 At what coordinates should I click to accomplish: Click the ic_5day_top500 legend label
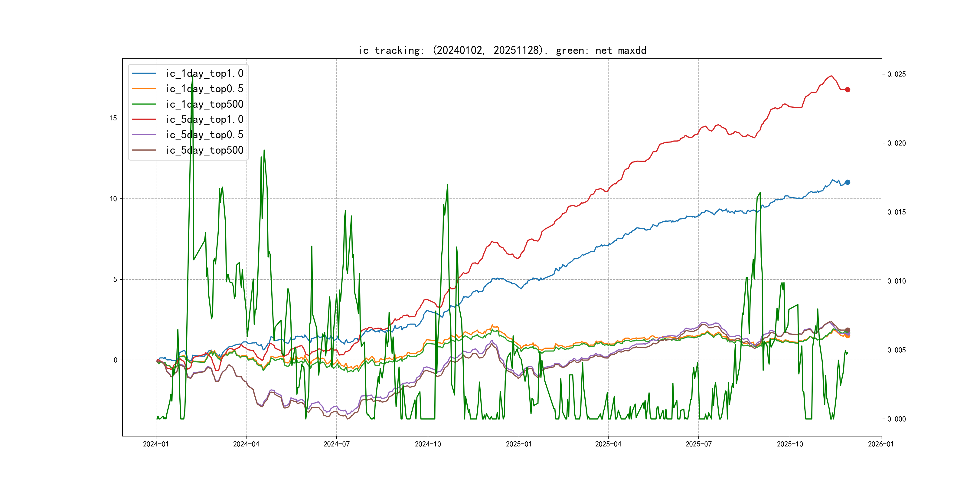(x=204, y=150)
